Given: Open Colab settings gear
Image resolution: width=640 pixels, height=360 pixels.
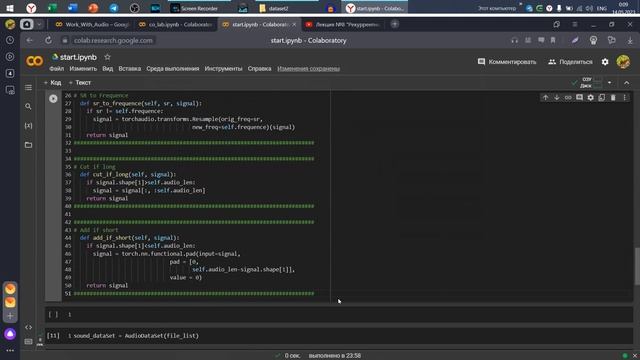Looking at the screenshot, I should tap(605, 62).
